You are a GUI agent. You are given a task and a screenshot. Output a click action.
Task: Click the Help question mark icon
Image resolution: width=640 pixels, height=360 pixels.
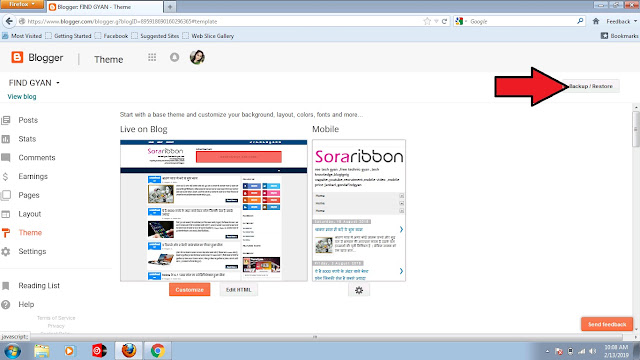pyautogui.click(x=6, y=304)
